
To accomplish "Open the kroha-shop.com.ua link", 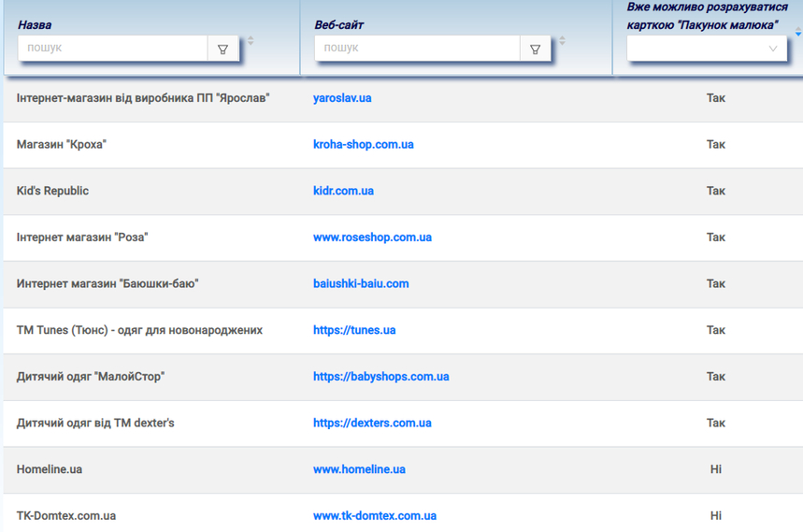I will point(363,145).
